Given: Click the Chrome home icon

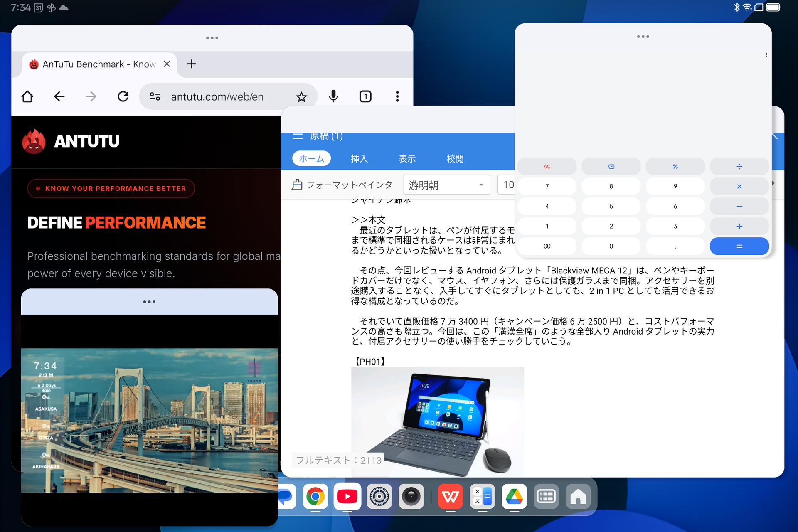Looking at the screenshot, I should pyautogui.click(x=27, y=96).
